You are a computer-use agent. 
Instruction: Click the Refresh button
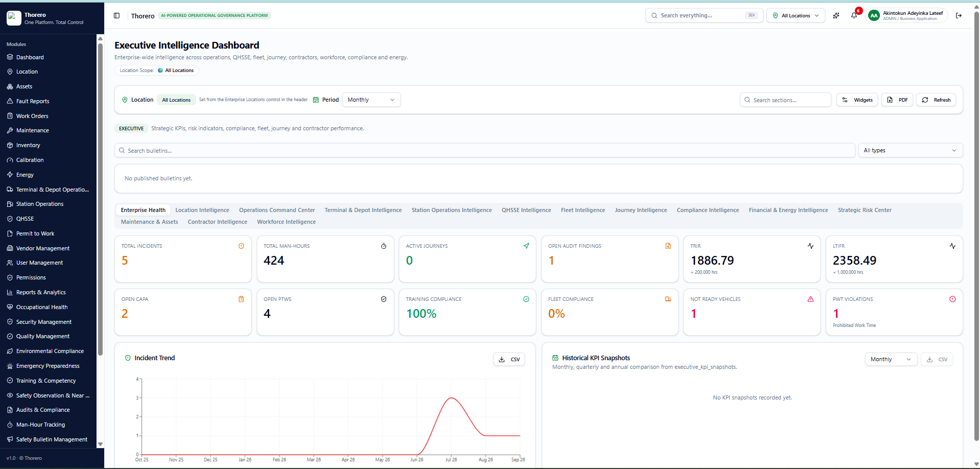[x=936, y=100]
